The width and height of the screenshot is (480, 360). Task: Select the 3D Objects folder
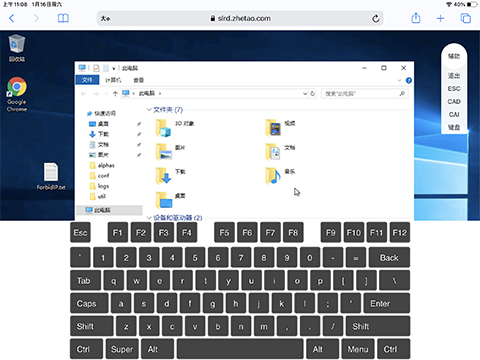coord(175,128)
